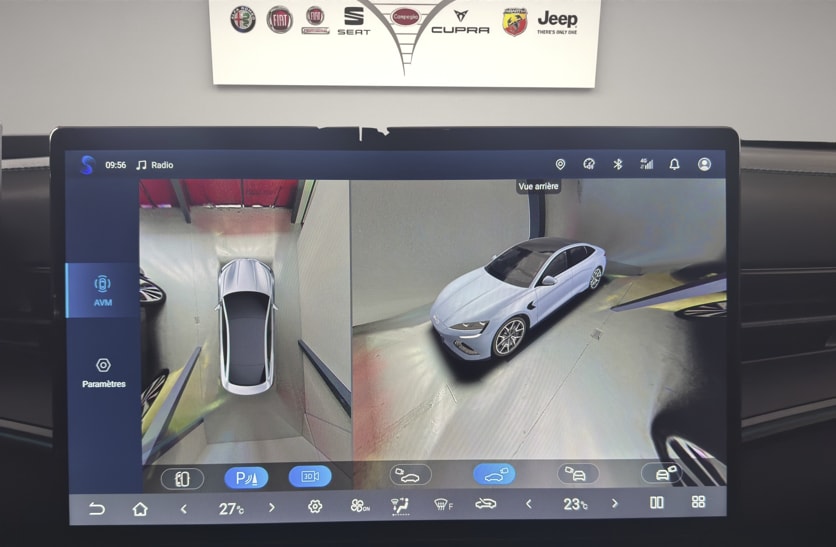Viewport: 836px width, 547px height.
Task: Open the Paramètres settings tab
Action: 103,373
